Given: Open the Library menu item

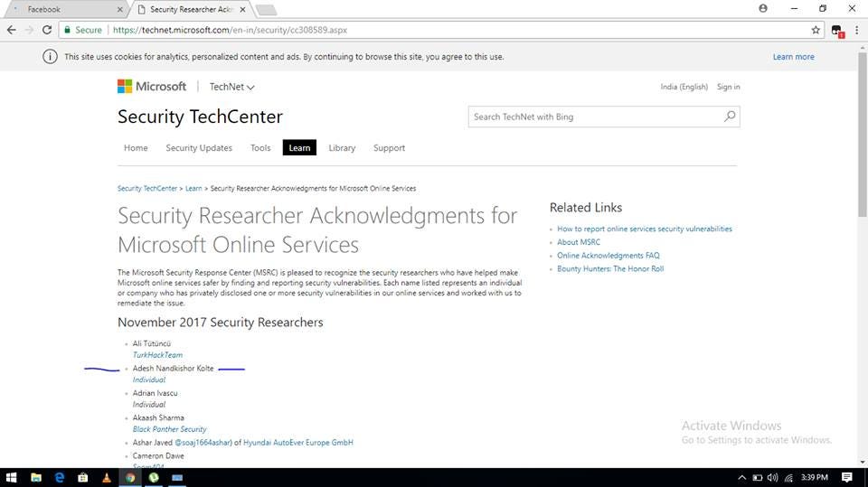Looking at the screenshot, I should (342, 148).
